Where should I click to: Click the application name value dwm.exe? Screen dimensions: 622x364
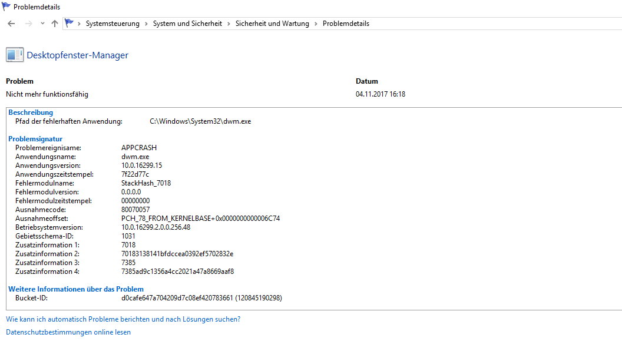tap(135, 157)
